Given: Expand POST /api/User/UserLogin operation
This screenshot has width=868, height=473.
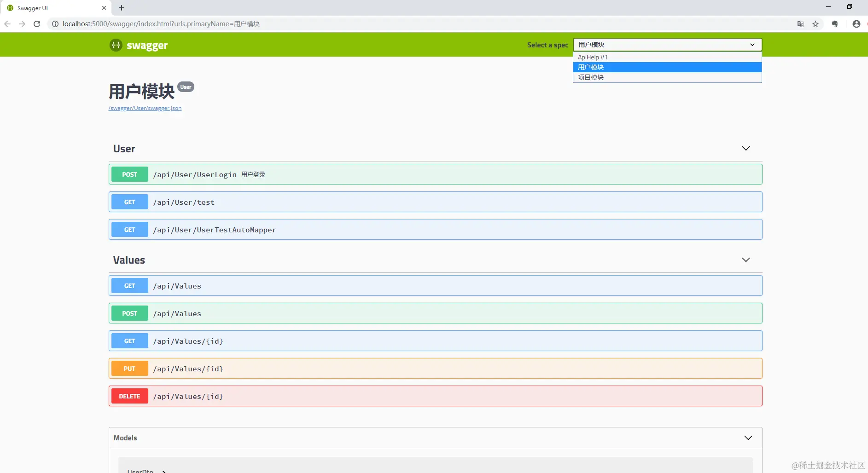Looking at the screenshot, I should point(436,174).
